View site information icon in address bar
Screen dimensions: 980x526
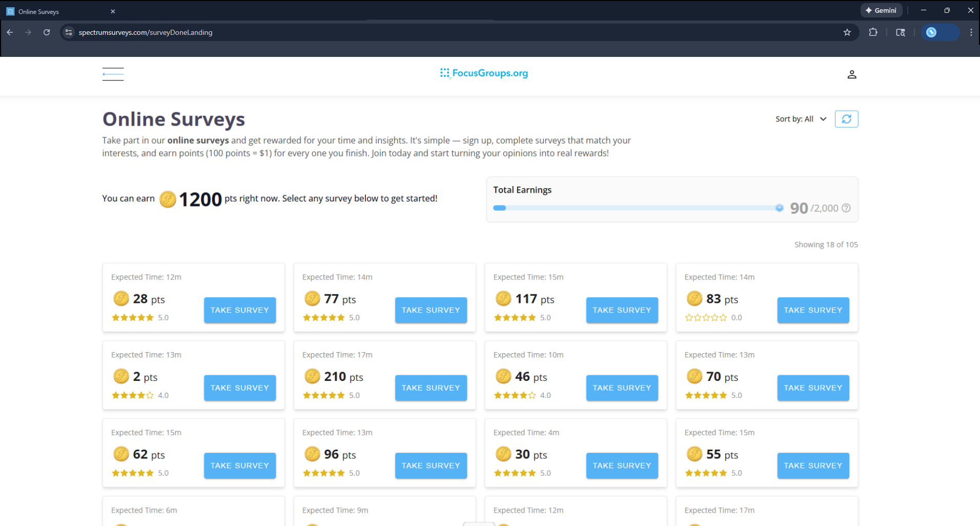[69, 32]
